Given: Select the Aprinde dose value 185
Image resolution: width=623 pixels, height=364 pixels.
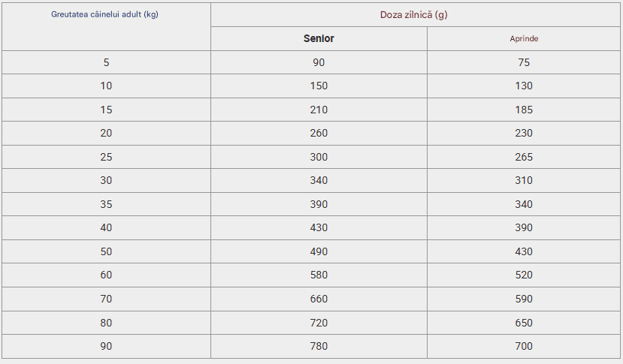Looking at the screenshot, I should (524, 110).
